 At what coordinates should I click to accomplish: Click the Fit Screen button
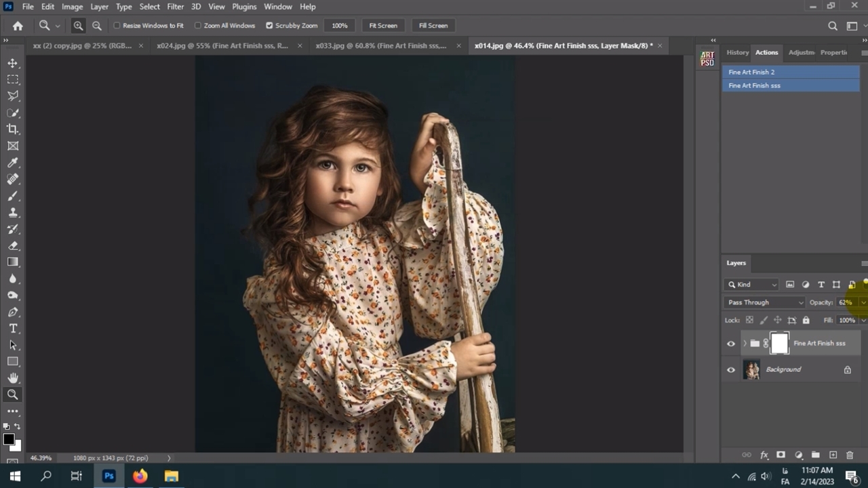tap(383, 26)
